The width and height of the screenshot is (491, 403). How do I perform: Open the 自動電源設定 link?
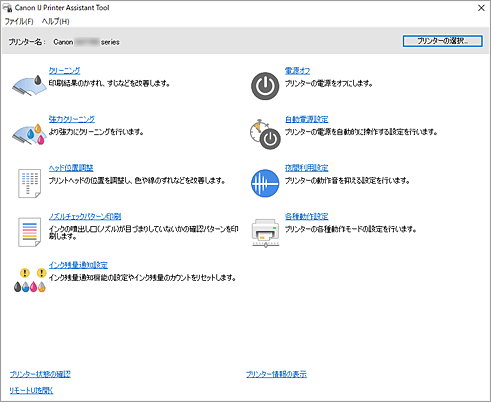click(x=306, y=119)
